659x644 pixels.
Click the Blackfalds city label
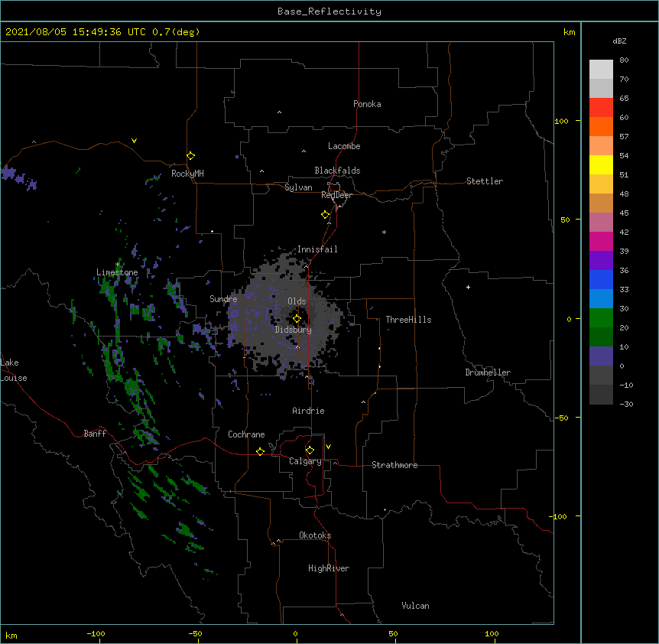pos(337,171)
